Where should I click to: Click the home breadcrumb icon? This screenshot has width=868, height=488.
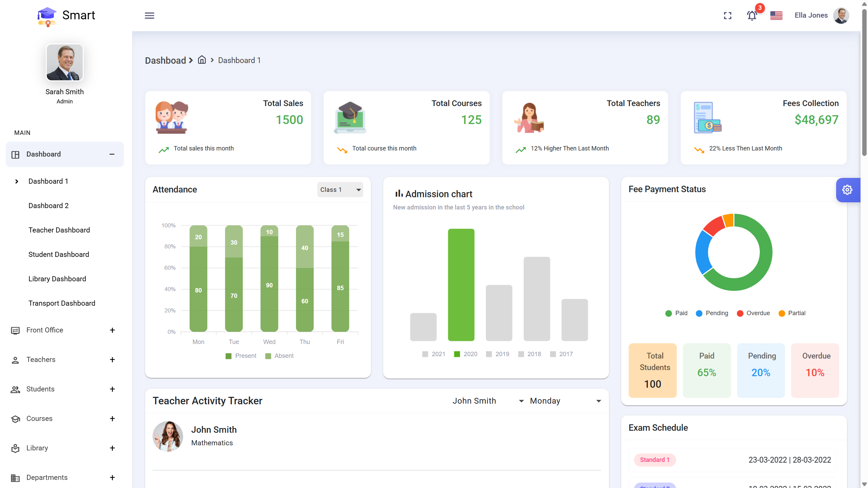(x=202, y=60)
